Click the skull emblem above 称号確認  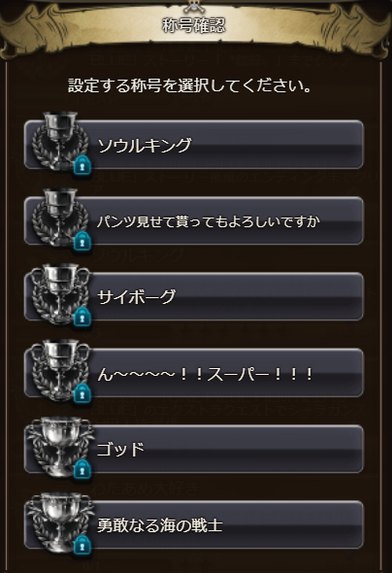(194, 6)
